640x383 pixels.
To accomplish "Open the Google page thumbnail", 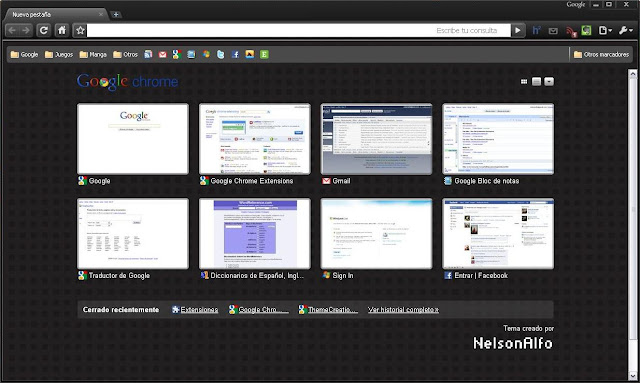I will (x=133, y=139).
